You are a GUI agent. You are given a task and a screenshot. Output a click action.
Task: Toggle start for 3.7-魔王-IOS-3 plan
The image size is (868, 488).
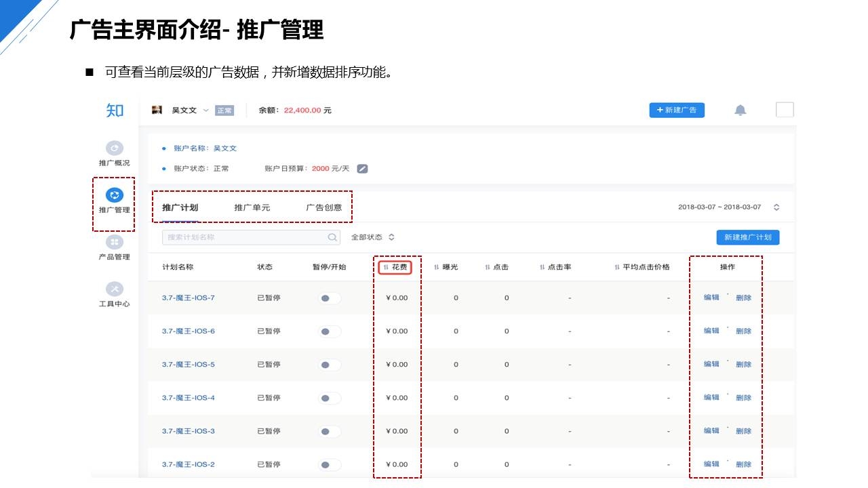pos(330,432)
